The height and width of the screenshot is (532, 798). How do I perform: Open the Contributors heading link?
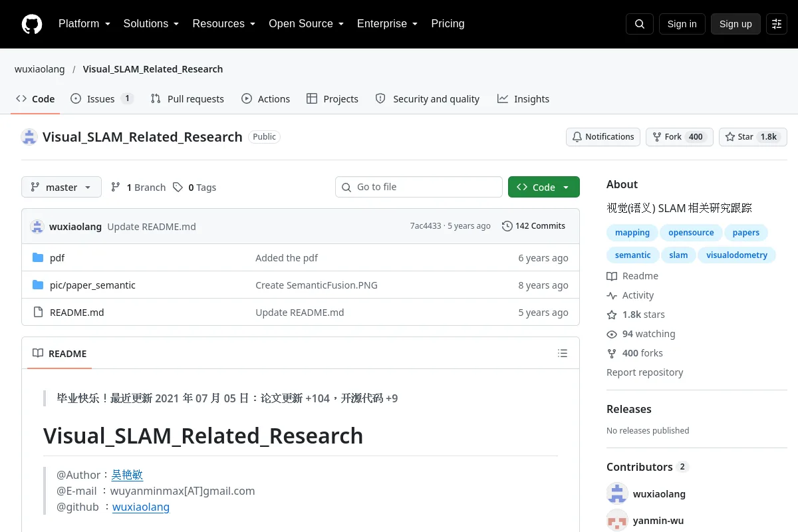click(x=647, y=467)
